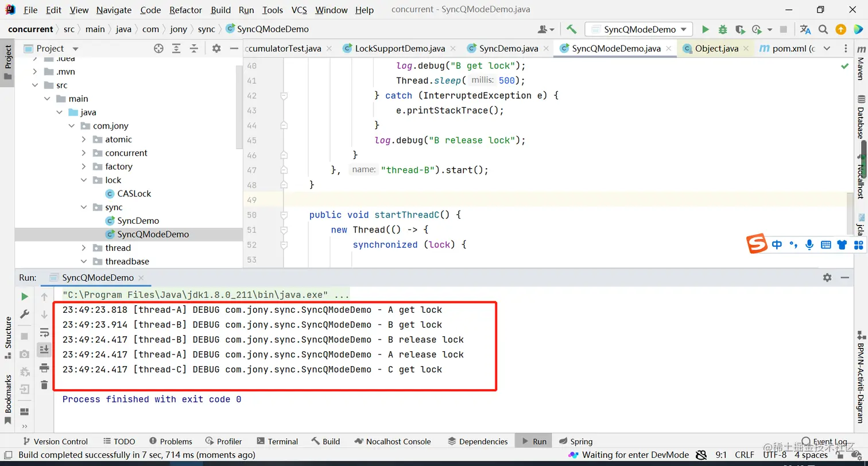Open the VCS menu
The image size is (868, 466).
299,10
